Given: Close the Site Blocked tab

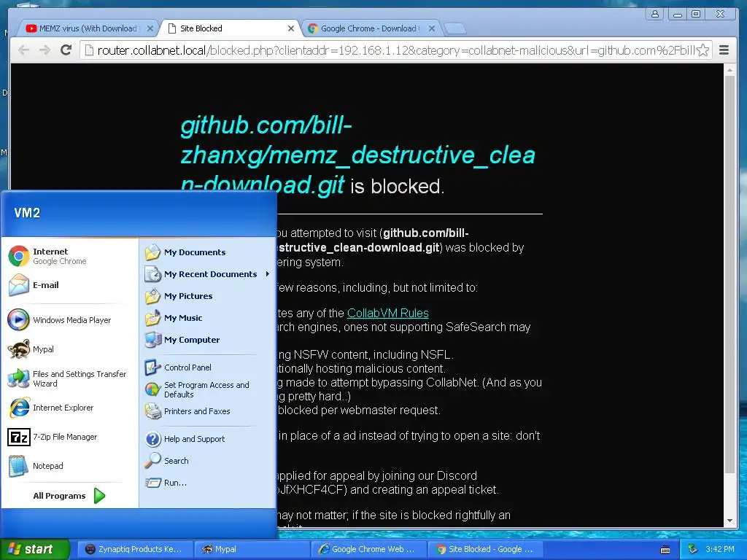Looking at the screenshot, I should pyautogui.click(x=291, y=28).
